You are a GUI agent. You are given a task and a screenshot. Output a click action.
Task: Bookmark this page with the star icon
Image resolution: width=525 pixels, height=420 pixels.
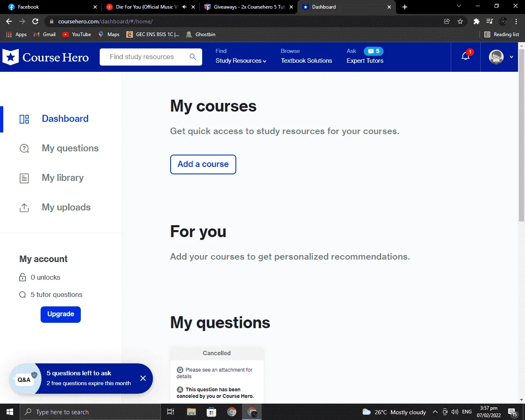tap(460, 21)
